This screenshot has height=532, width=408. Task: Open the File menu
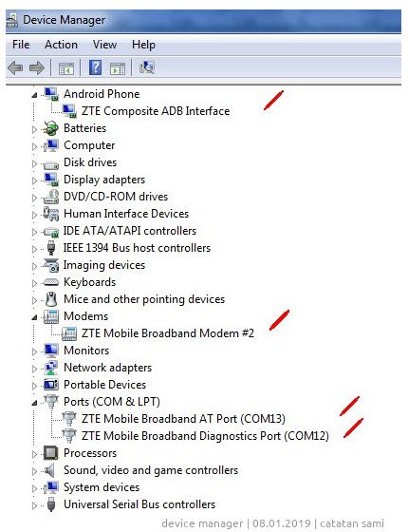click(x=21, y=45)
